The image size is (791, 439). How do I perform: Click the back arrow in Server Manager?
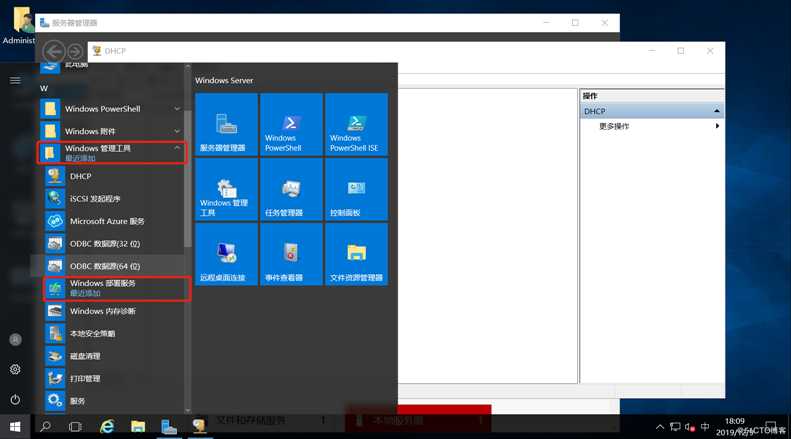[x=53, y=51]
